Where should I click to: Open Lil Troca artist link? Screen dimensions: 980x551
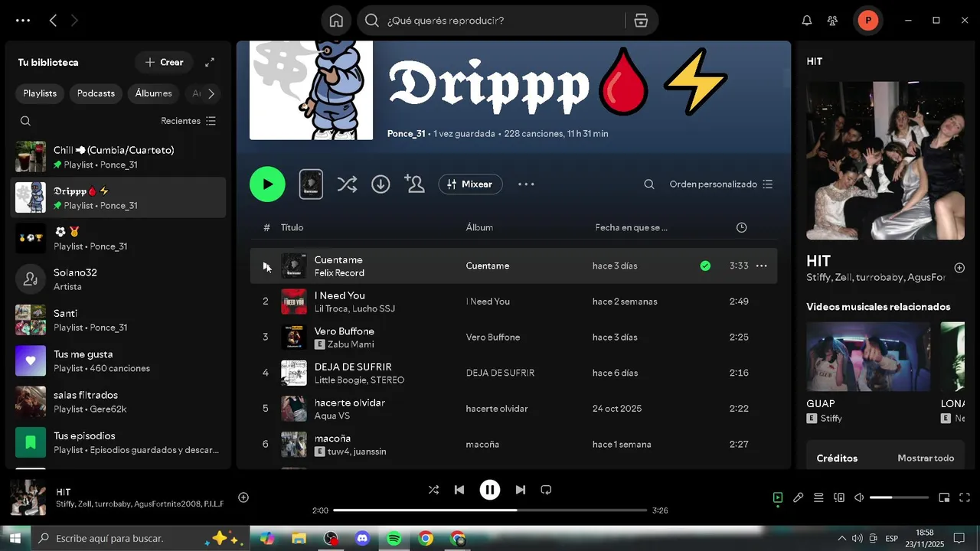332,308
